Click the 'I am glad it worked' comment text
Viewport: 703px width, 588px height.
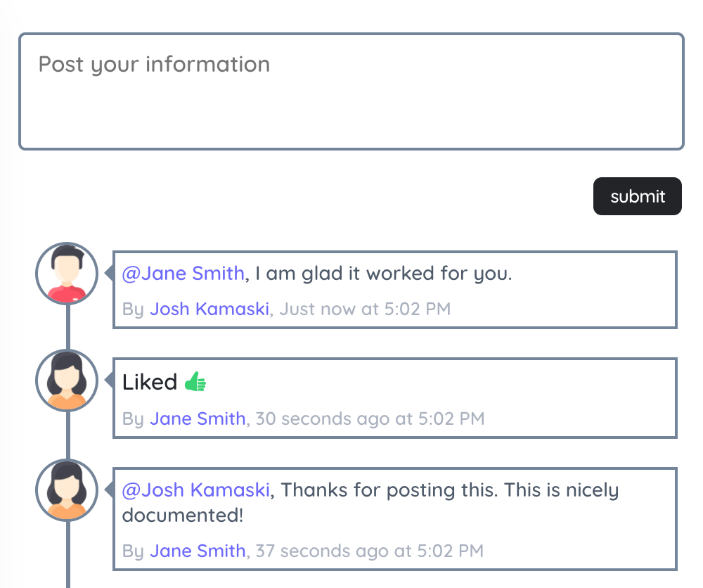point(383,273)
